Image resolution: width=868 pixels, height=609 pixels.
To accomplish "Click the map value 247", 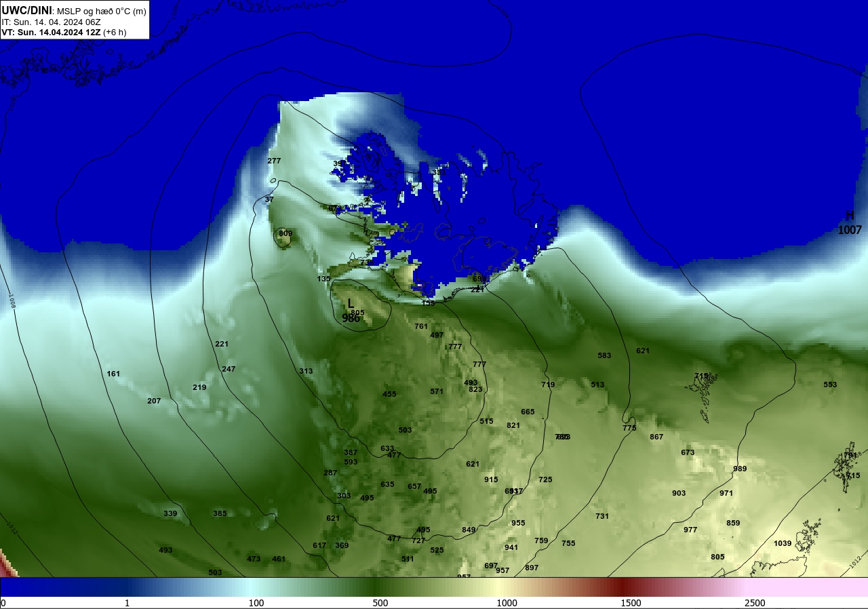I will pos(229,369).
